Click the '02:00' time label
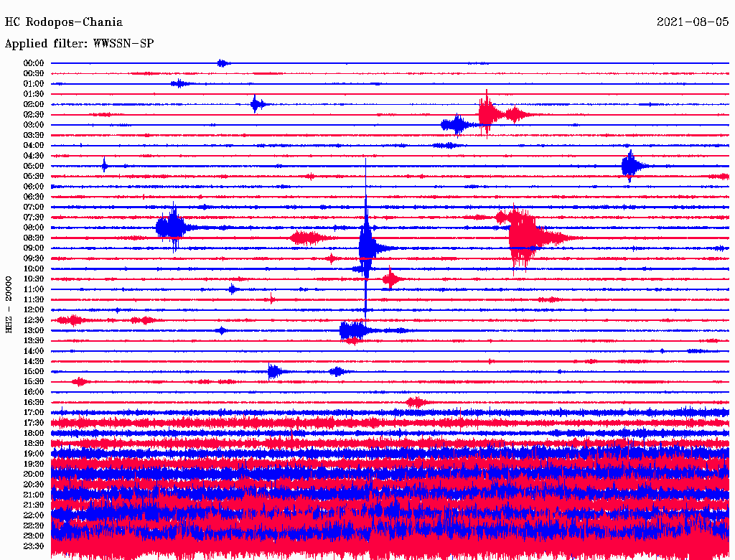Viewport: 735px width, 560px height. (x=34, y=104)
